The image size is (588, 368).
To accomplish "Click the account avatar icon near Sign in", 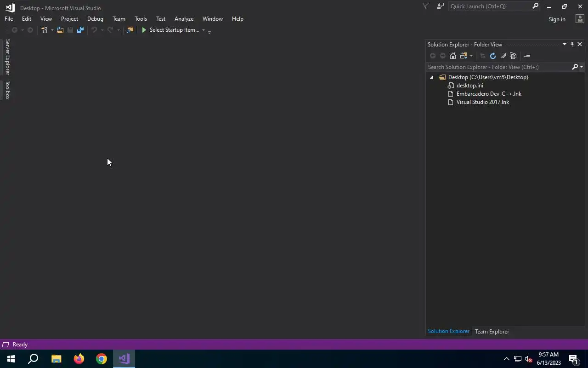I will 580,19.
